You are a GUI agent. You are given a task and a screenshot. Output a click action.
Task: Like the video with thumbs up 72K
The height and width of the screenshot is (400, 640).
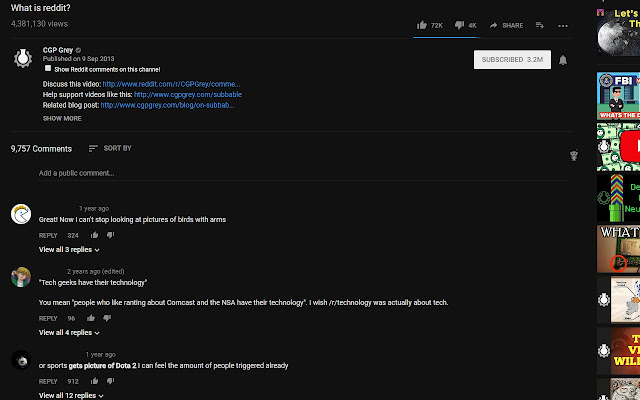[429, 25]
